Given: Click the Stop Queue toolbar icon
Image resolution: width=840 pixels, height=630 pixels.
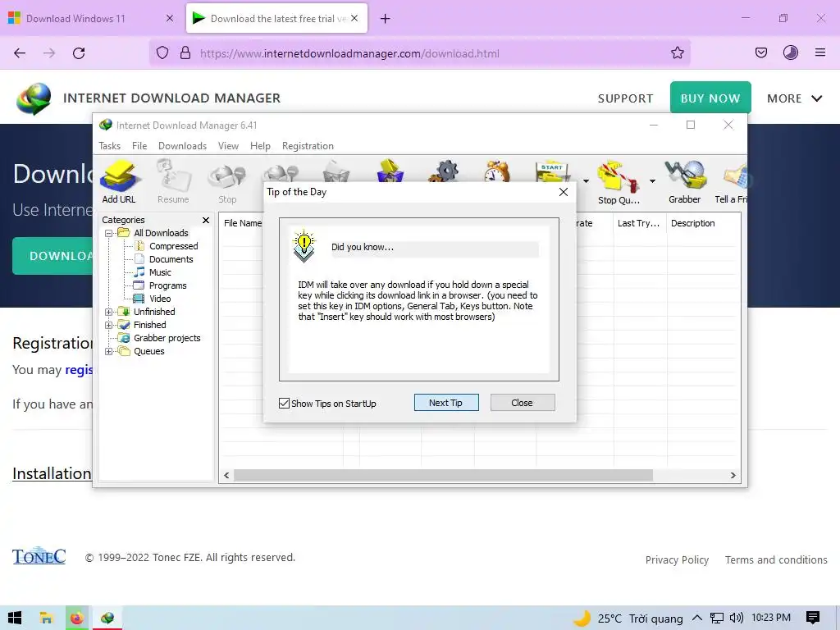Looking at the screenshot, I should 619,182.
